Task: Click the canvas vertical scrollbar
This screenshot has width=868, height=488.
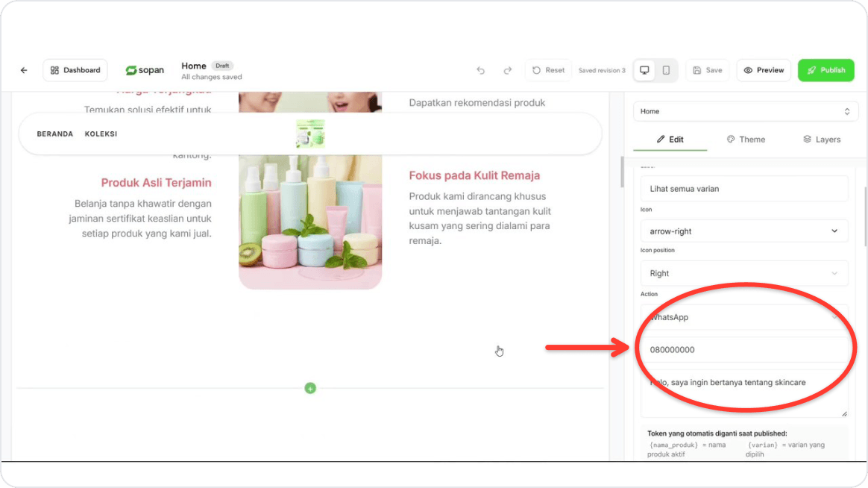Action: [622, 172]
